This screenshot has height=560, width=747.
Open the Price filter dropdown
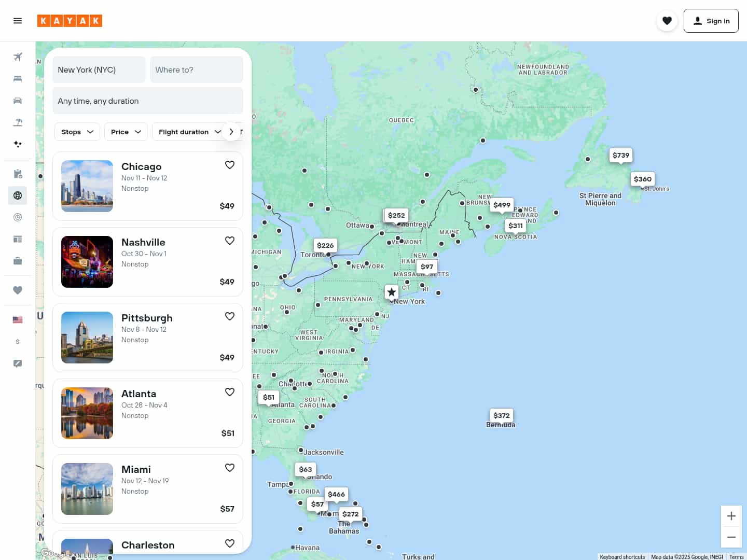point(126,132)
